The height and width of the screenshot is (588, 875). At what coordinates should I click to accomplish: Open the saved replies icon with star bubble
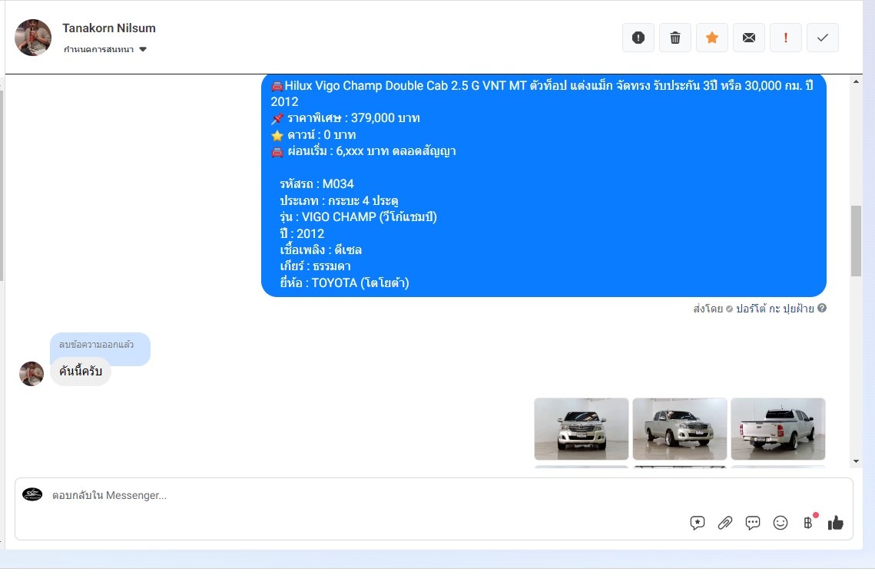[x=697, y=523]
